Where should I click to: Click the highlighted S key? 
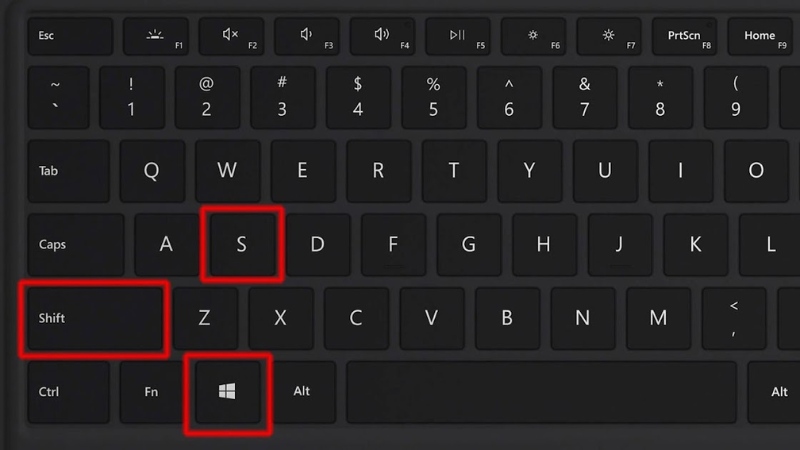point(242,245)
